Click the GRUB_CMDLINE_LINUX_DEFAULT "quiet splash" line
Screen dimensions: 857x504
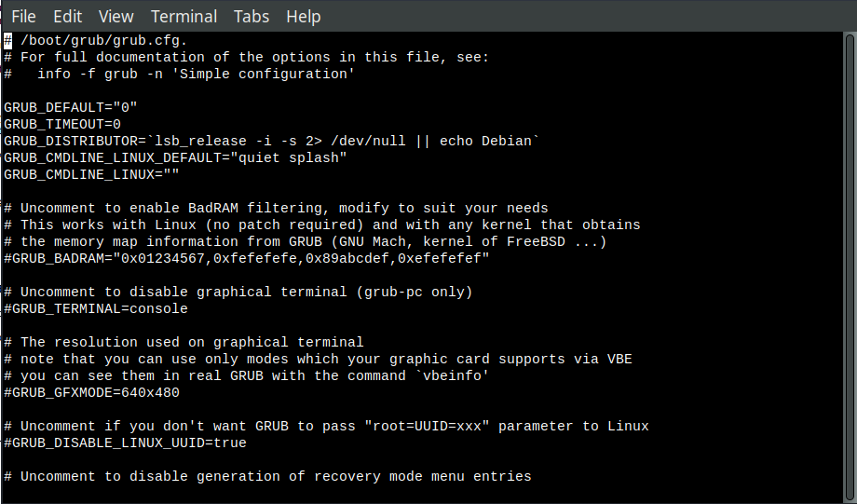(x=175, y=158)
